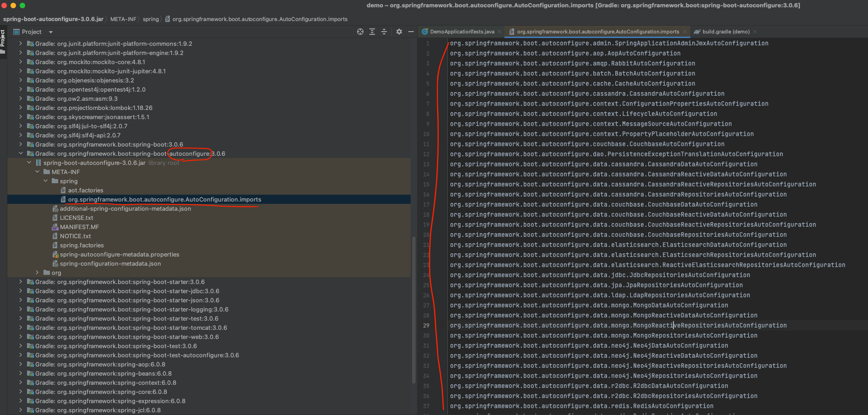Click the MongoDataAutoConfiguration line
This screenshot has width=868, height=415.
pos(589,306)
